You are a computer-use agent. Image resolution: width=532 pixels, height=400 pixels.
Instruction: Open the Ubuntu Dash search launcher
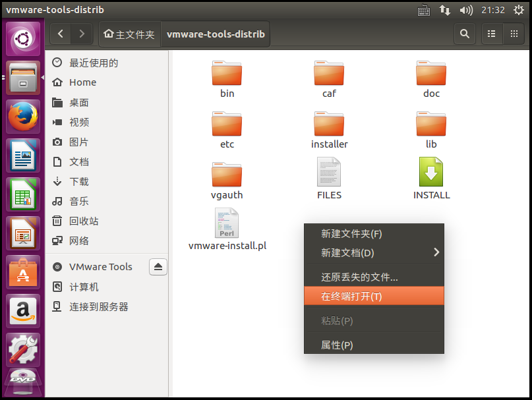click(23, 39)
